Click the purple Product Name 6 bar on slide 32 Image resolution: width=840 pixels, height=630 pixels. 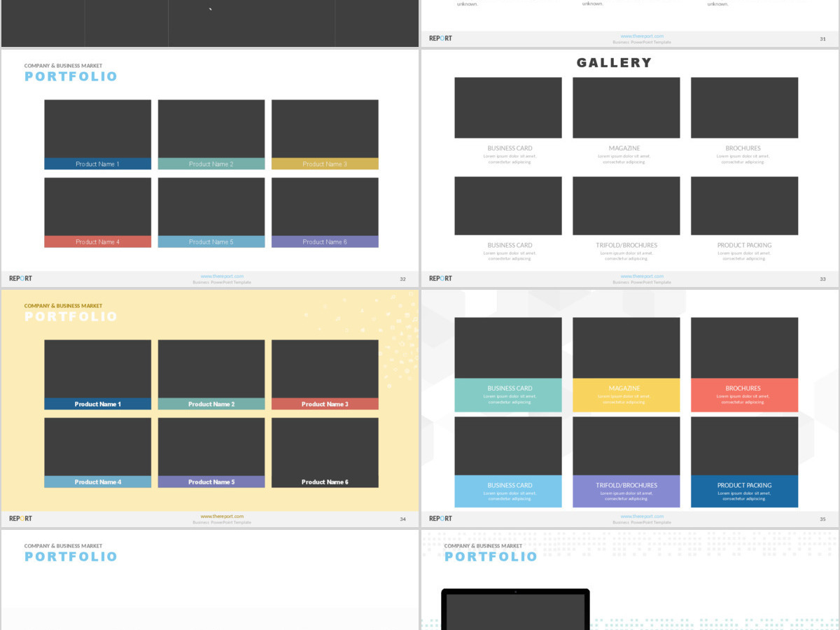(x=325, y=241)
